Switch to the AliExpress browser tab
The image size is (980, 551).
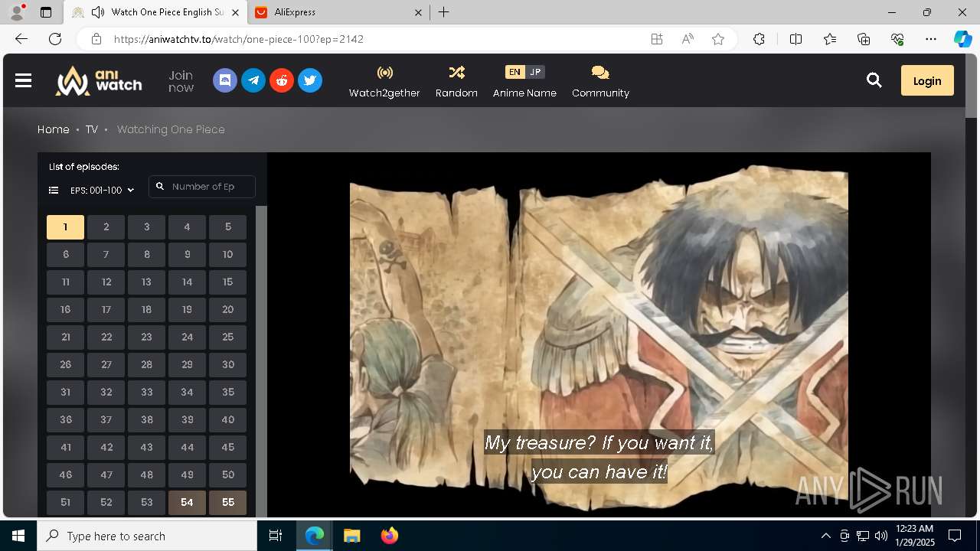point(338,12)
